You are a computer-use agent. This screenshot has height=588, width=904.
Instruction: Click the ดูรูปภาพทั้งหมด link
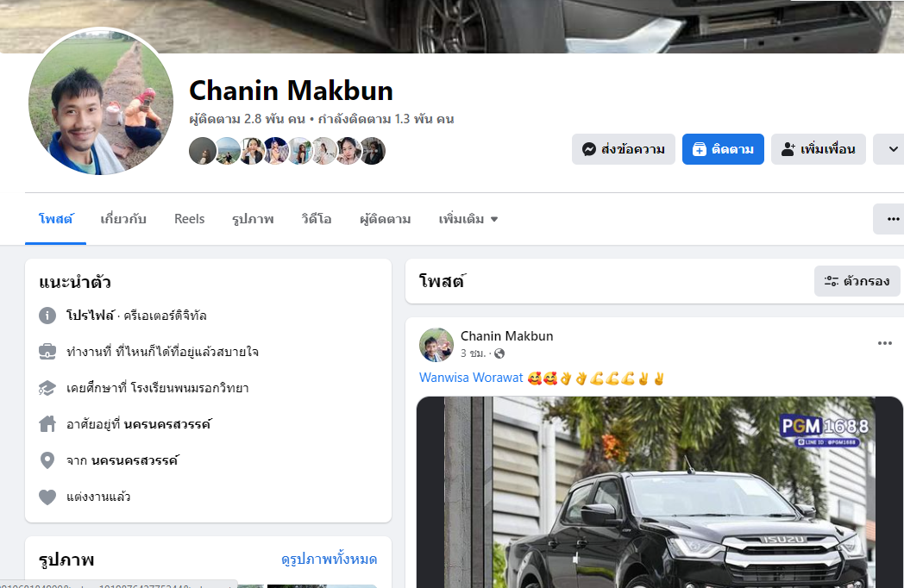tap(329, 560)
